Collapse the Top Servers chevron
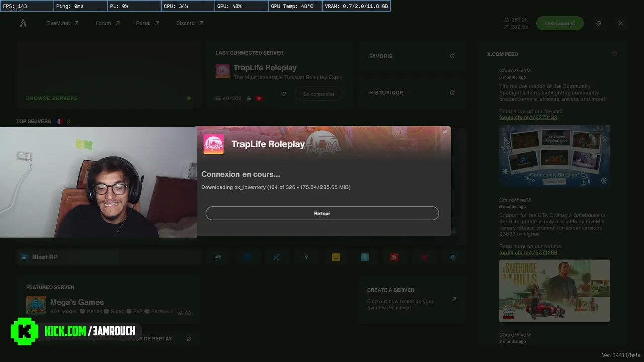 pos(69,121)
